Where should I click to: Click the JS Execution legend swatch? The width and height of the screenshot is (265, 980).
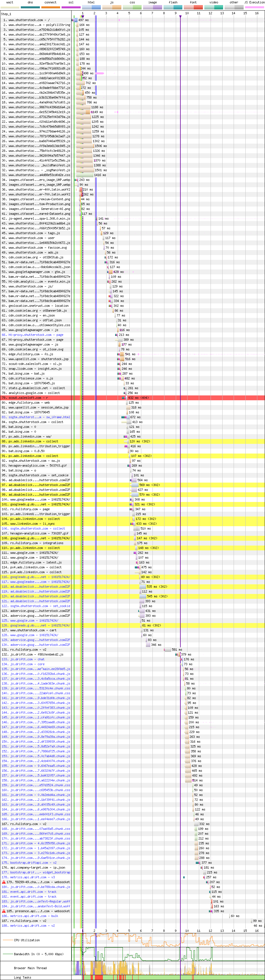point(254,7)
